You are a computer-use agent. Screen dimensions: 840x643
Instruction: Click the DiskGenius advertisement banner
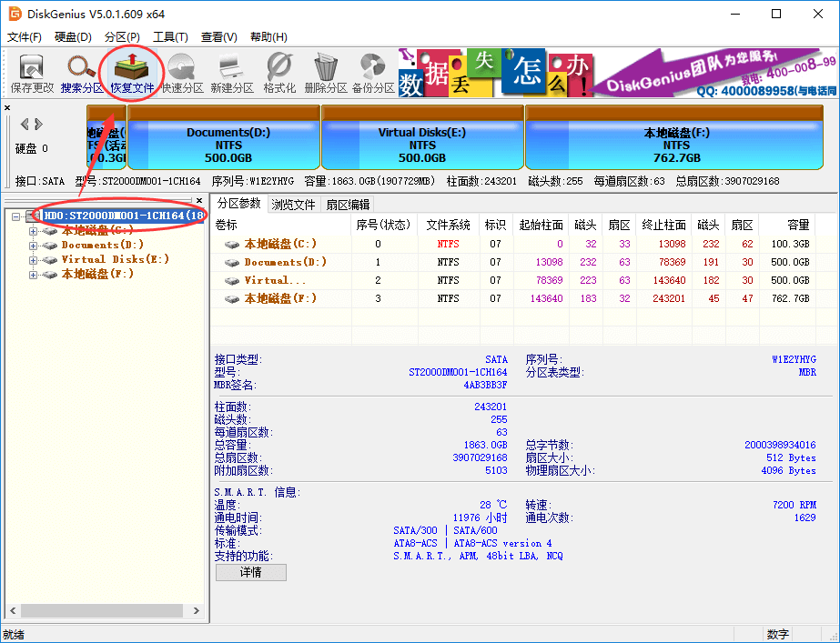617,73
